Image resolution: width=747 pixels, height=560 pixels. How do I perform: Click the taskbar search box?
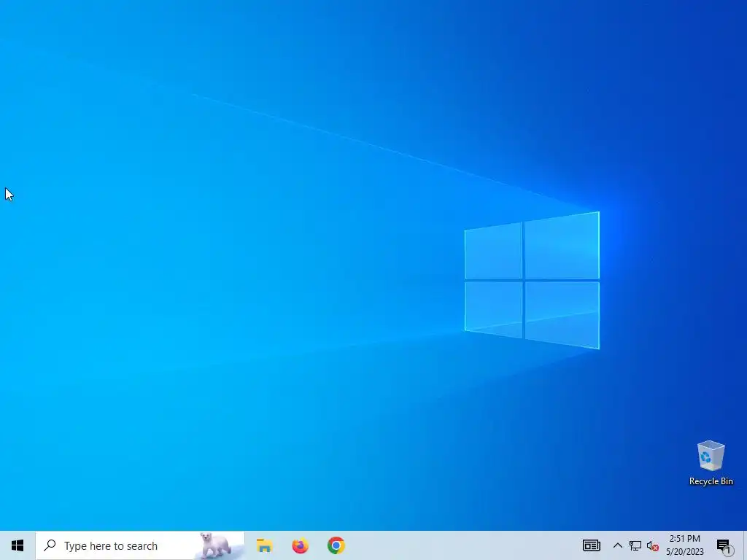pyautogui.click(x=140, y=545)
